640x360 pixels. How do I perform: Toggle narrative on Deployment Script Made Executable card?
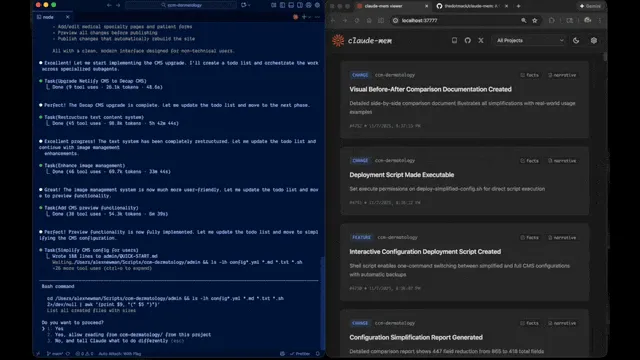click(x=562, y=161)
